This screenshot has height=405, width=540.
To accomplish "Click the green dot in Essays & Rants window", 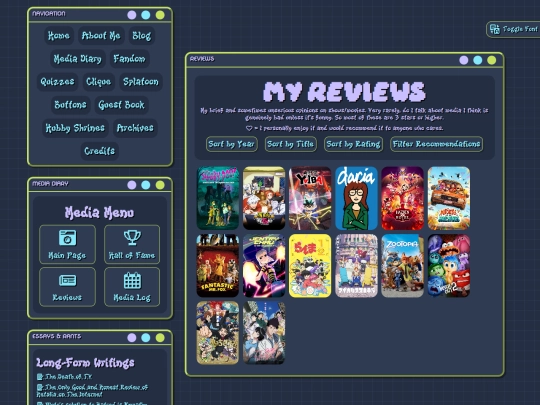I will [160, 338].
